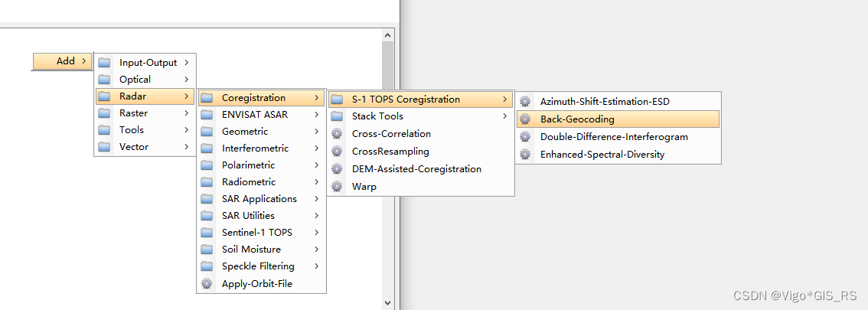Image resolution: width=868 pixels, height=310 pixels.
Task: Click the Radiometric folder icon
Action: tap(207, 182)
